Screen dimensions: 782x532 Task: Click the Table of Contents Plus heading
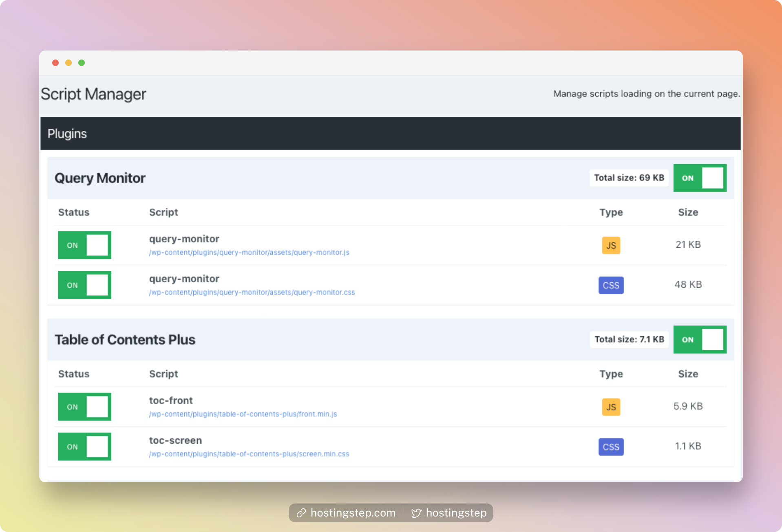click(125, 340)
